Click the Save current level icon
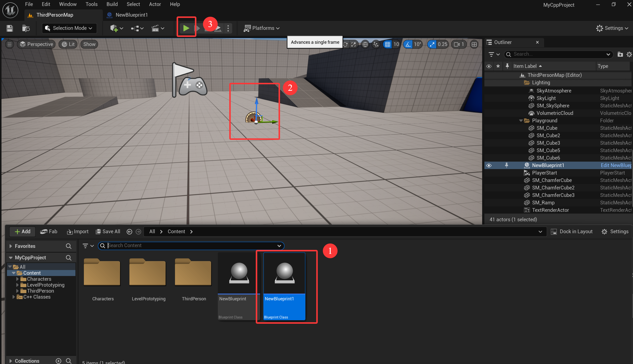Screen dimensions: 633x364 pyautogui.click(x=9, y=28)
